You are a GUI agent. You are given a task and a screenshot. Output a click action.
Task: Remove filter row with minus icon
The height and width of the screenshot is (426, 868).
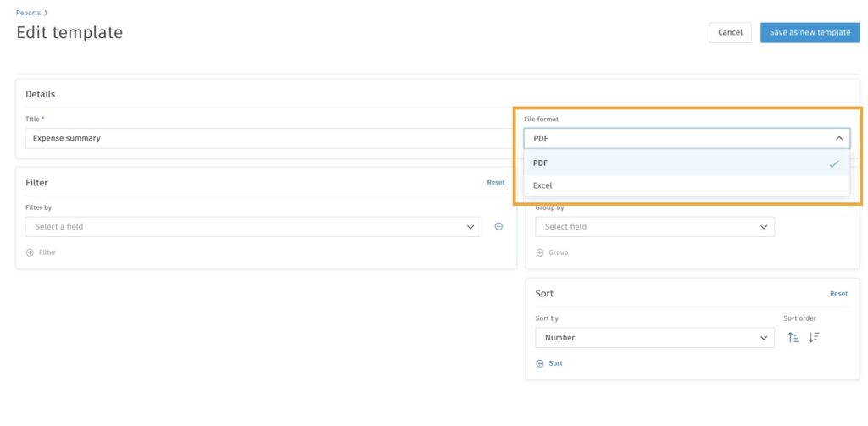[x=498, y=227]
